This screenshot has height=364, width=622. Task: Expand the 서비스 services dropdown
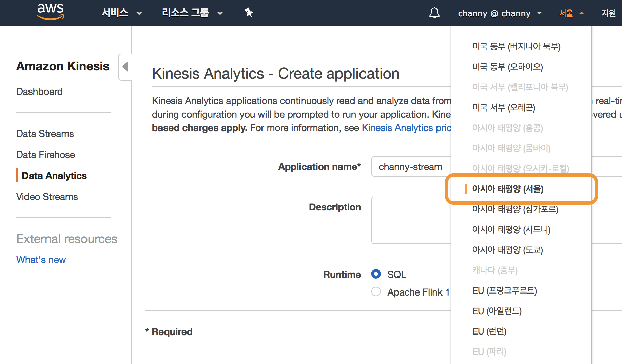tap(122, 13)
